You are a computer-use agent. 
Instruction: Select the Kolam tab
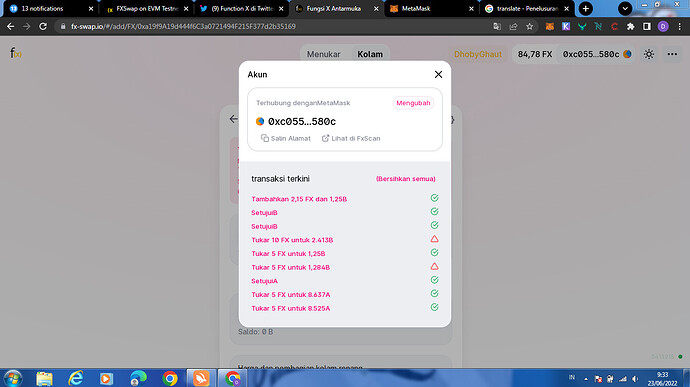click(x=370, y=54)
